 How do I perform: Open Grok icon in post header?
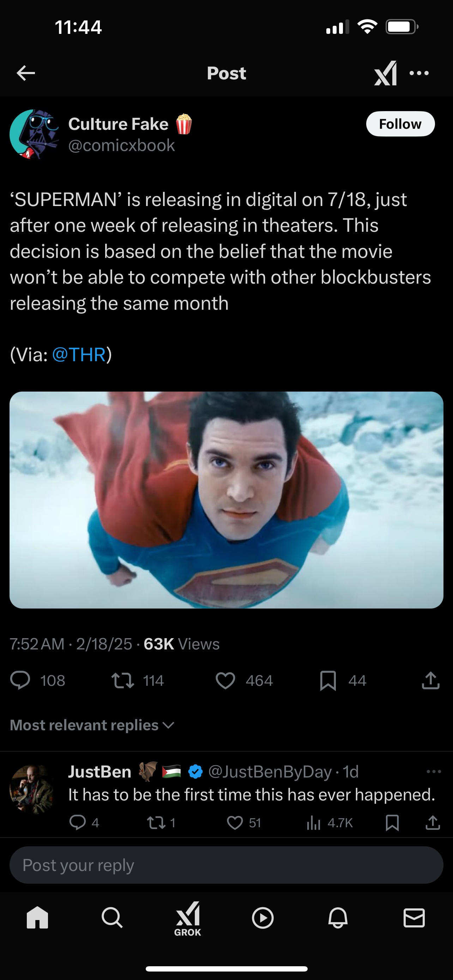click(x=386, y=73)
